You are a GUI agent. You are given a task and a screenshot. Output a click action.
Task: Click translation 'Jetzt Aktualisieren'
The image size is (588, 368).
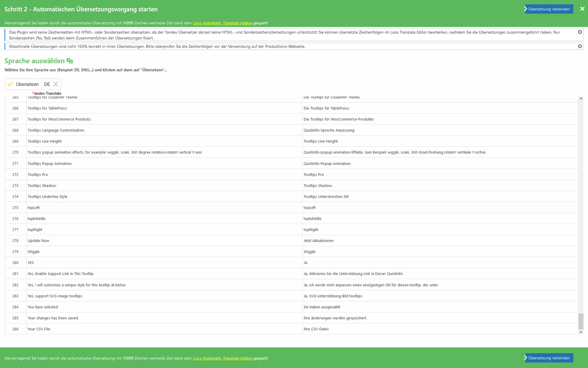(x=319, y=241)
